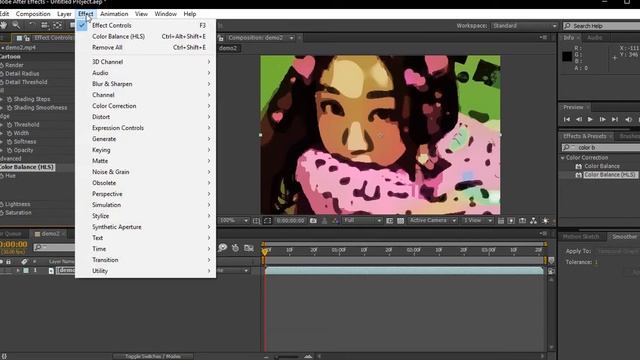
Task: Choose Remove All from Effect menu
Action: click(145, 47)
